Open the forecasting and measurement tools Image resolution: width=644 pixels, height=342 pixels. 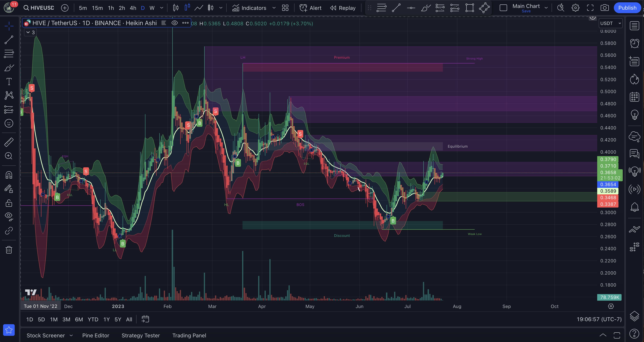[9, 109]
